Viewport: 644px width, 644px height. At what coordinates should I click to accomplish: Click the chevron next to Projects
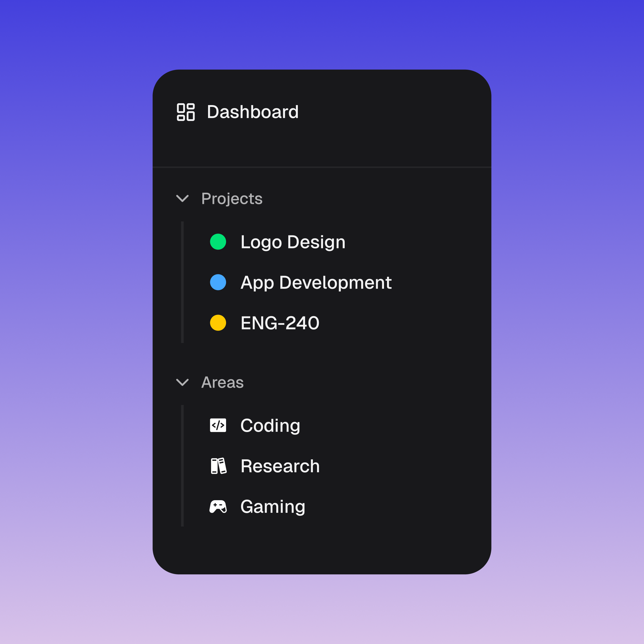[x=183, y=199]
